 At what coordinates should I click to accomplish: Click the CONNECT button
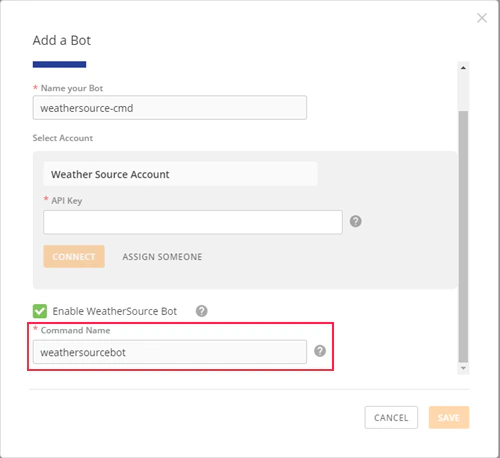pyautogui.click(x=74, y=257)
